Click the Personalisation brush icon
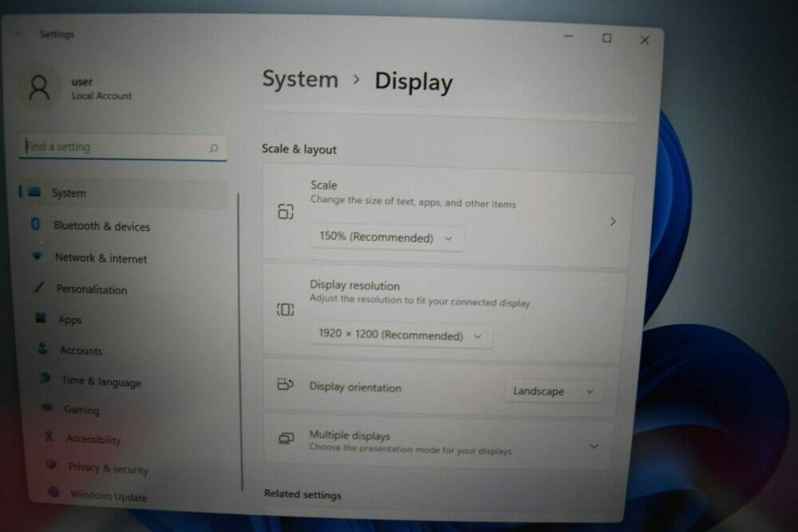The height and width of the screenshot is (532, 798). pyautogui.click(x=38, y=287)
